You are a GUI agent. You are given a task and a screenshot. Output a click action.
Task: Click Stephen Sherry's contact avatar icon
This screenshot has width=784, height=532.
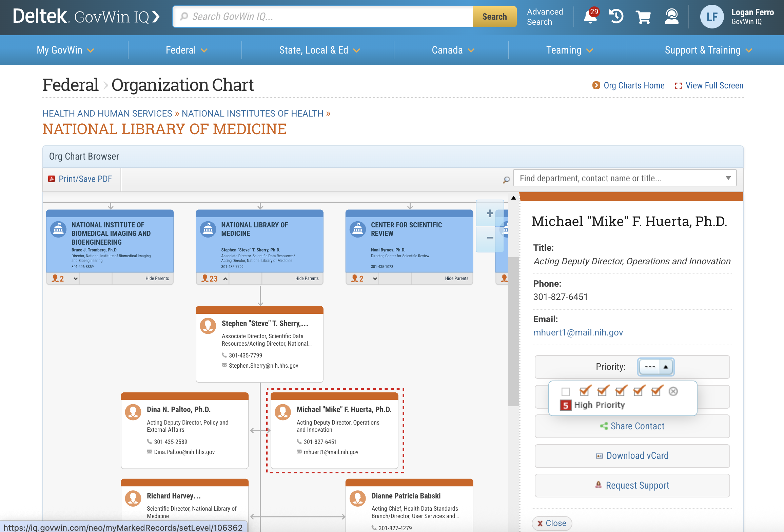[208, 326]
